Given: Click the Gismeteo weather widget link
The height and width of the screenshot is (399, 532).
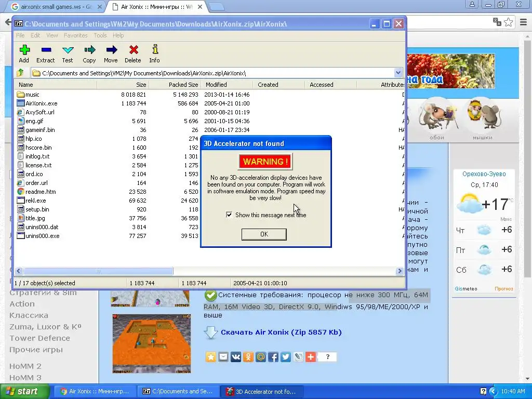Looking at the screenshot, I should 466,289.
